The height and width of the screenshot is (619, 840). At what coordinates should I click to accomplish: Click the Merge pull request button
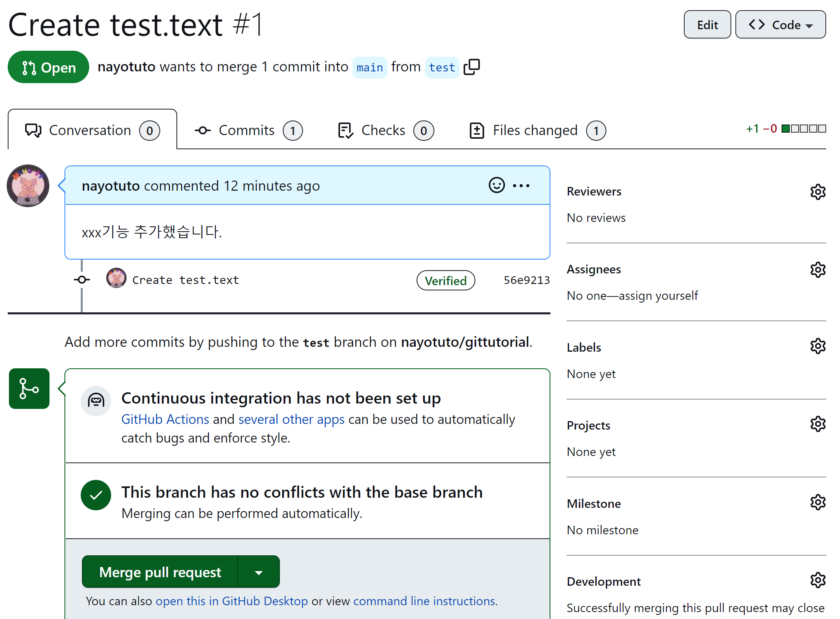point(160,572)
